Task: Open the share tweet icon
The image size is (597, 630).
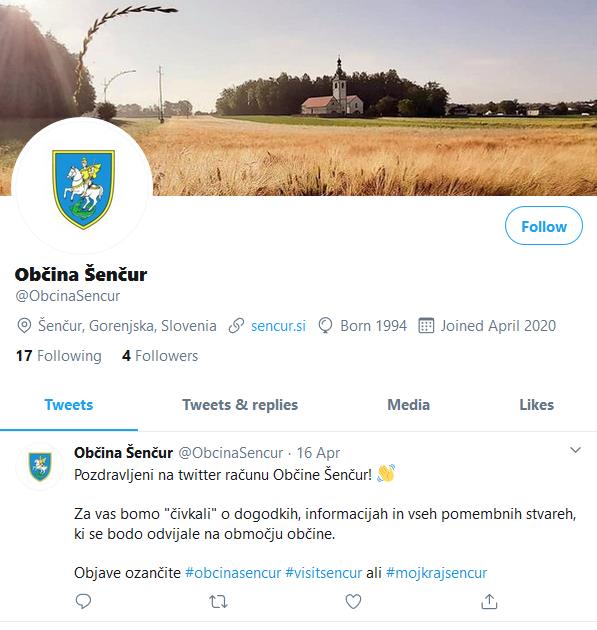Action: click(x=489, y=601)
